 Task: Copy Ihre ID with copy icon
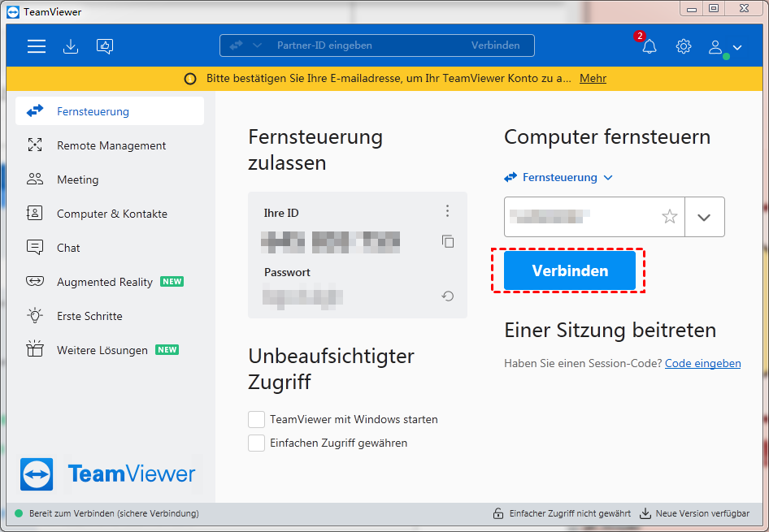(x=447, y=241)
